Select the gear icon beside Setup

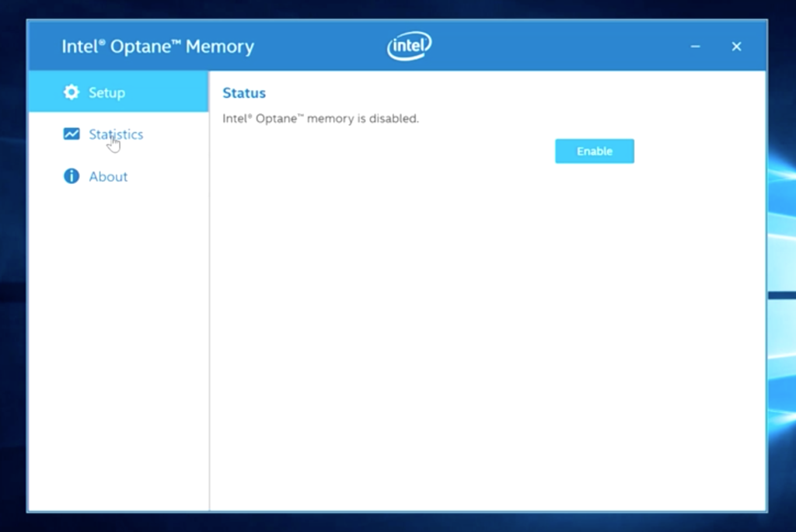tap(71, 92)
